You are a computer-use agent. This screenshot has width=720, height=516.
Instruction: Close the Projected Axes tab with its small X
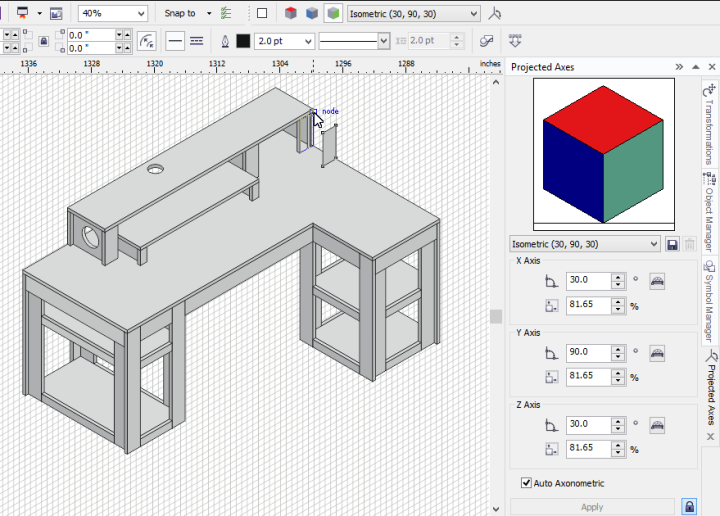point(710,437)
